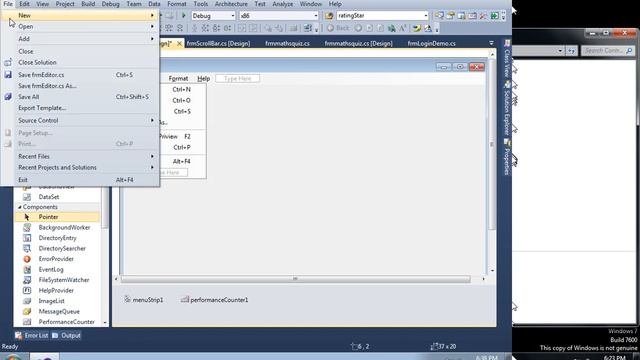Switch to frmmathsquiz.cs [Design] tab

(358, 43)
